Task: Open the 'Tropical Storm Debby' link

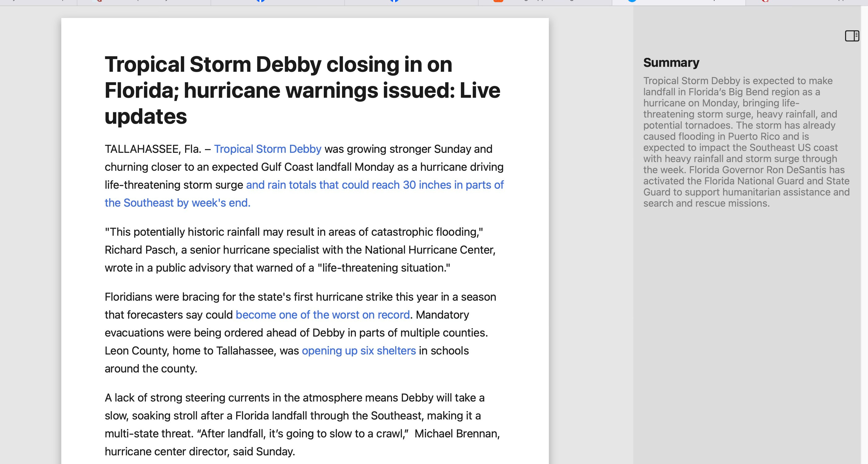Action: (267, 149)
